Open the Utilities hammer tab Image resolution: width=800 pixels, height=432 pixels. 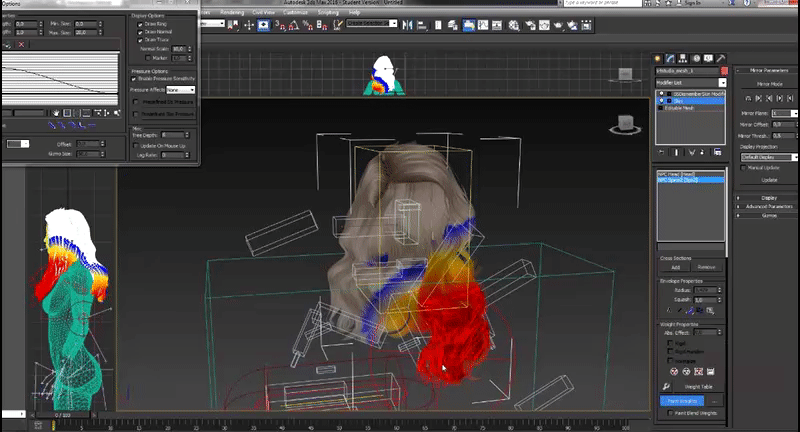click(x=720, y=59)
